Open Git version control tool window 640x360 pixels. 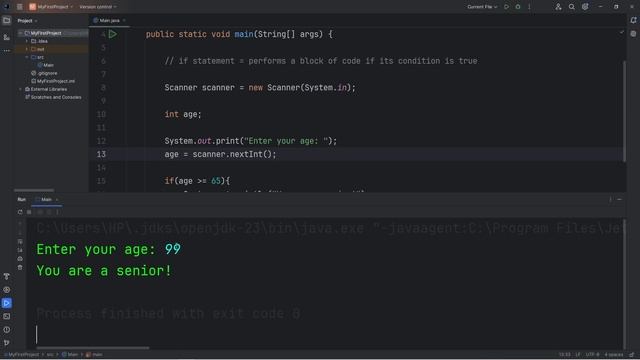[x=7, y=343]
